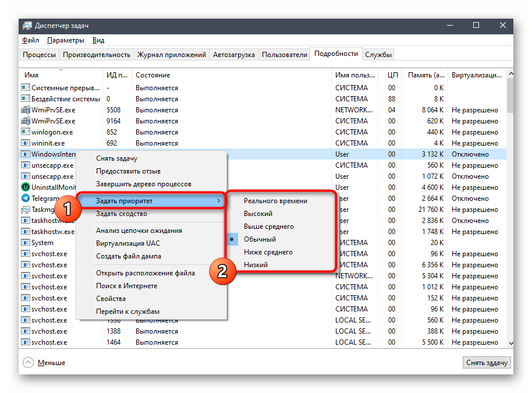
Task: Open the Файл menu
Action: pos(30,40)
